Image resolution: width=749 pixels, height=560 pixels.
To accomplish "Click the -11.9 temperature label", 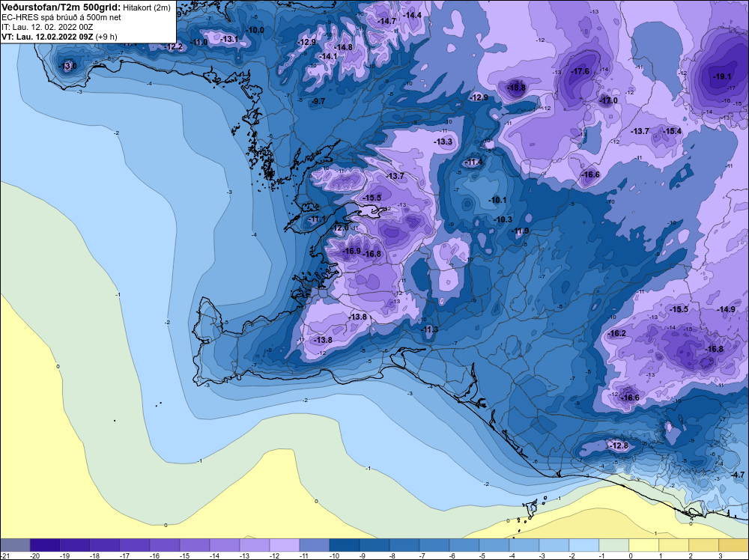I will (x=521, y=231).
